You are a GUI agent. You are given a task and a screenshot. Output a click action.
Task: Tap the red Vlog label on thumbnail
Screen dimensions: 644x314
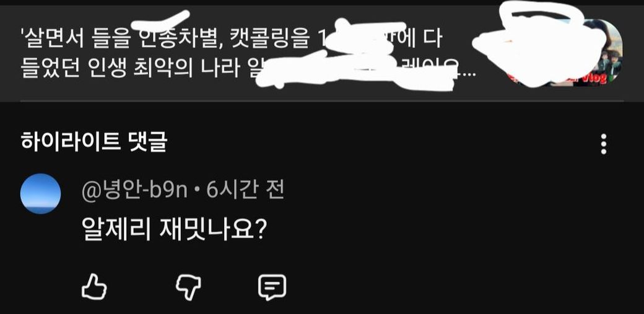595,78
